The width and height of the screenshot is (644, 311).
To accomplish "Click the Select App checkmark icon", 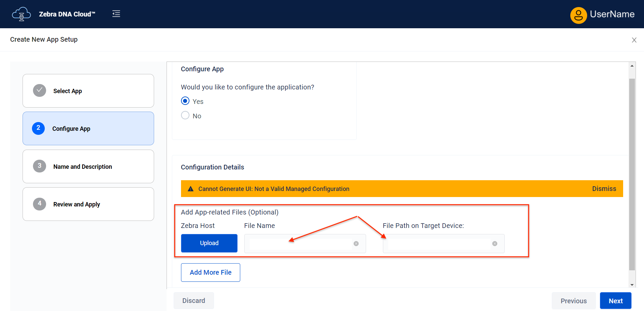I will point(39,90).
